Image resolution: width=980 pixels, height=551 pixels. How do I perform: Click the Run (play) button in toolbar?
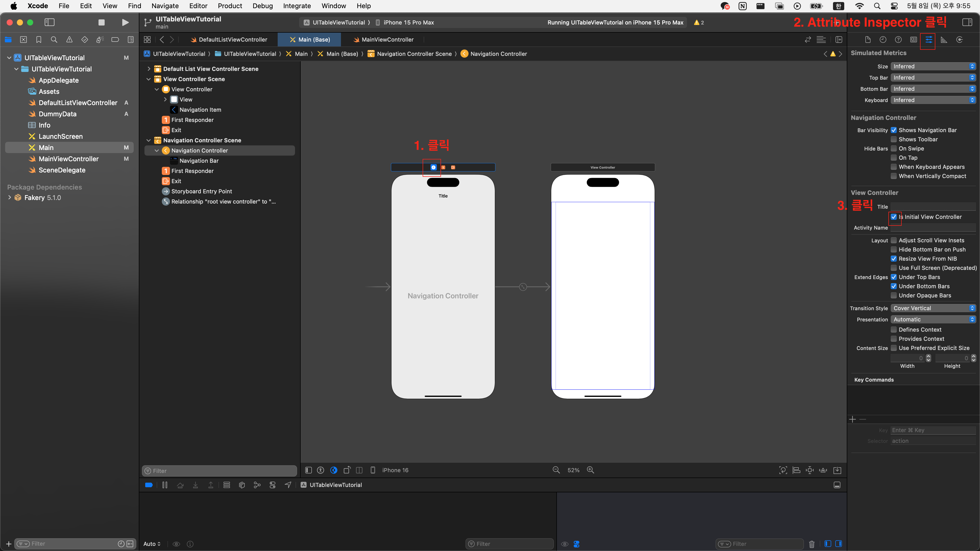coord(125,22)
